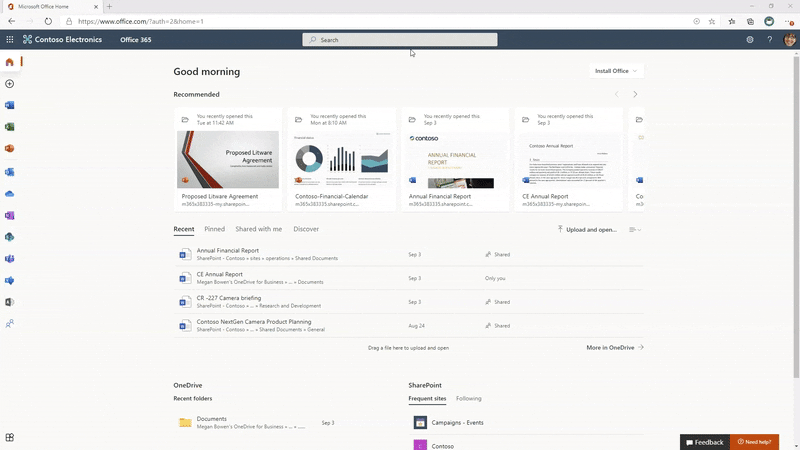Open the list view options dropdown
The height and width of the screenshot is (450, 800).
pyautogui.click(x=635, y=230)
